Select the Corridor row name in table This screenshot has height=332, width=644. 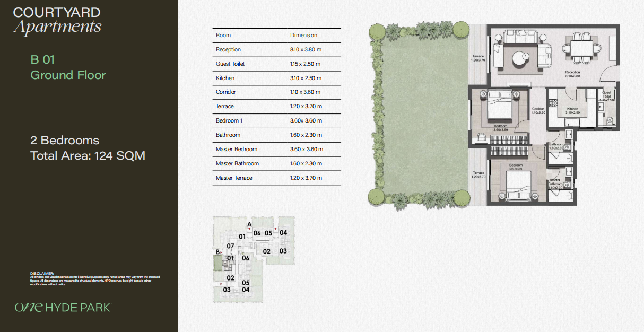(x=226, y=92)
